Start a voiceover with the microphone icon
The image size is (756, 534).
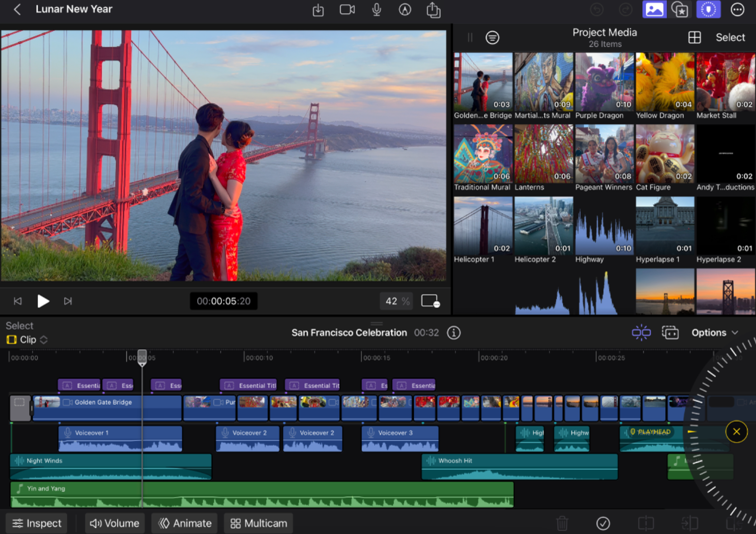(376, 9)
